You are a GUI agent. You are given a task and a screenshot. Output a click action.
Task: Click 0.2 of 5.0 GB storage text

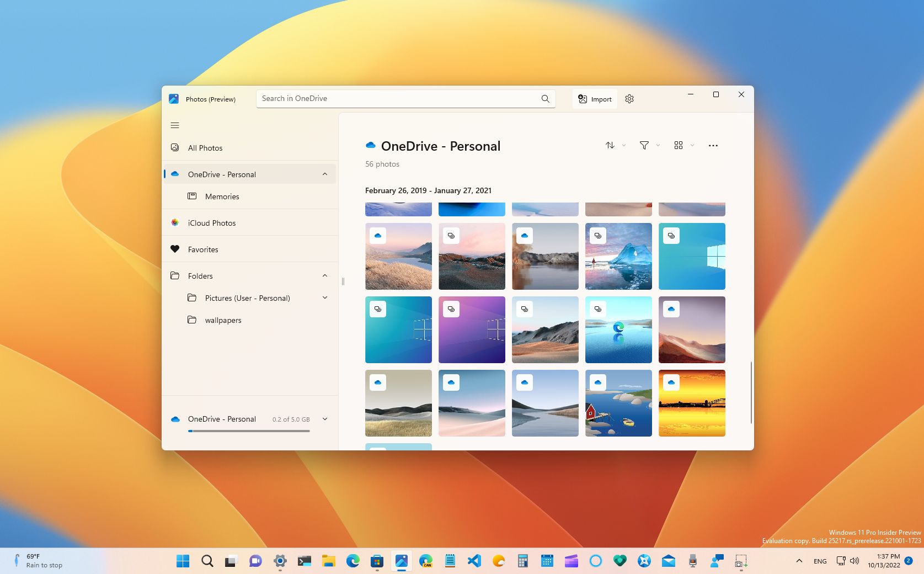tap(291, 419)
